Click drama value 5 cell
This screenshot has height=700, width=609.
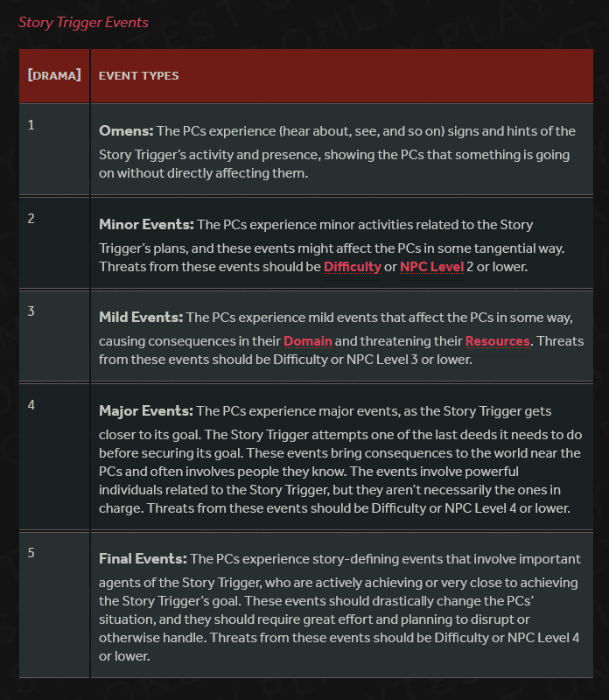(54, 605)
